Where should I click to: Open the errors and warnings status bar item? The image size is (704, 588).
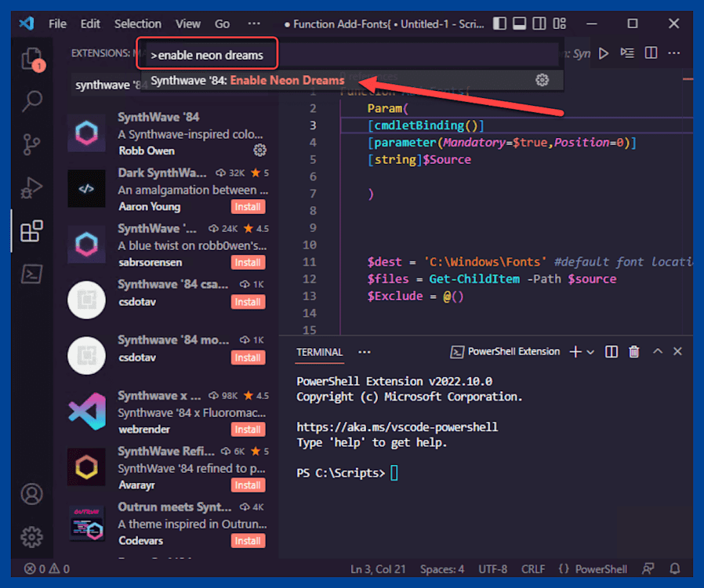pos(47,568)
